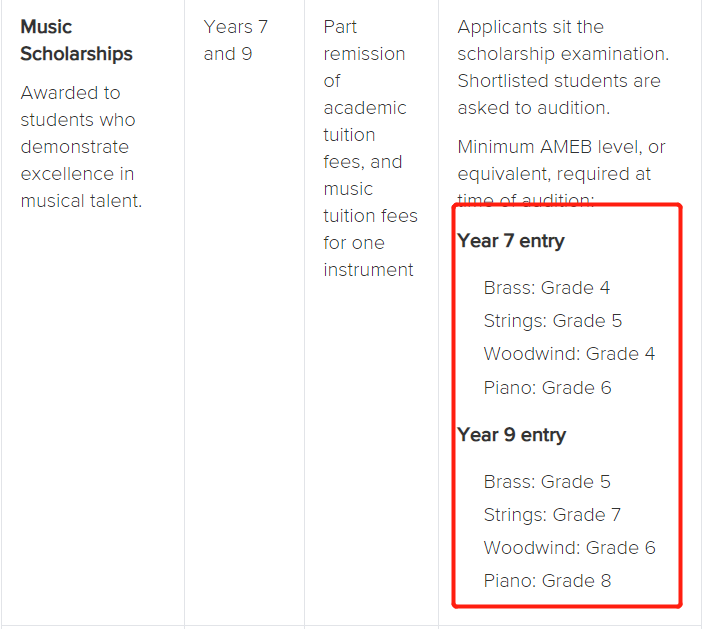Click 'Applicants sit the scholarship examination' paragraph
The height and width of the screenshot is (629, 703).
tap(563, 40)
